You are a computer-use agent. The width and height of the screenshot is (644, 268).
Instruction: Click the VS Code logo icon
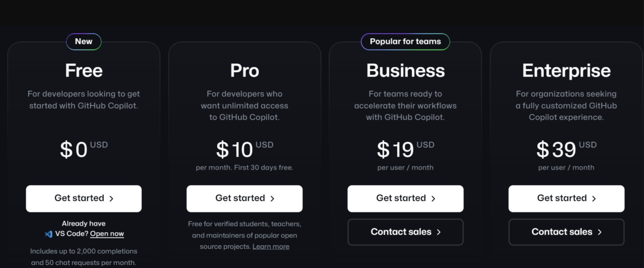(x=48, y=234)
